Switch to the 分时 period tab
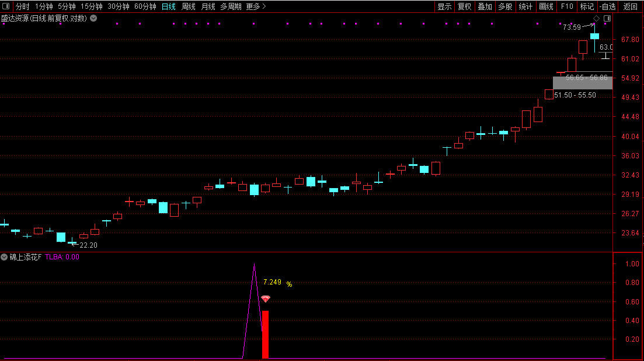The height and width of the screenshot is (361, 644). click(x=23, y=6)
